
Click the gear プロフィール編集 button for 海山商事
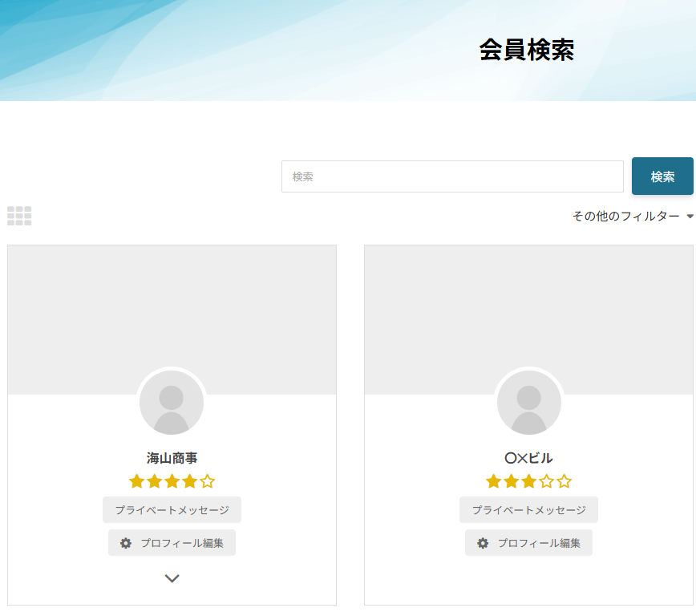(x=172, y=543)
